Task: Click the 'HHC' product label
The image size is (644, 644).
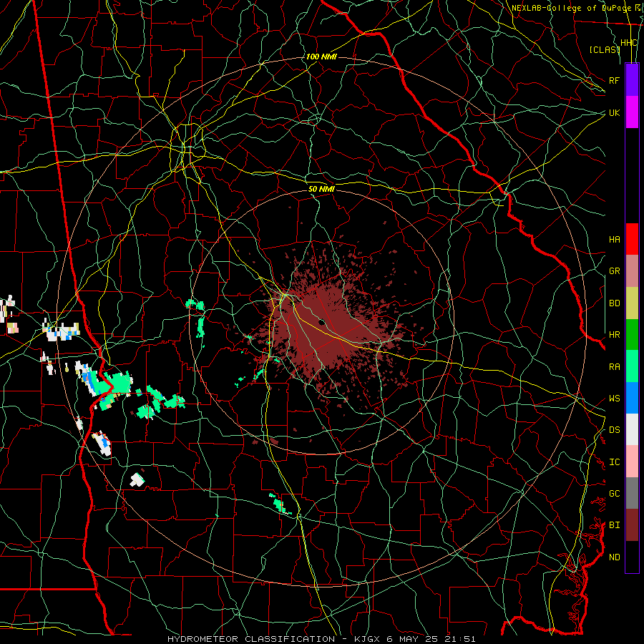Action: (x=629, y=43)
